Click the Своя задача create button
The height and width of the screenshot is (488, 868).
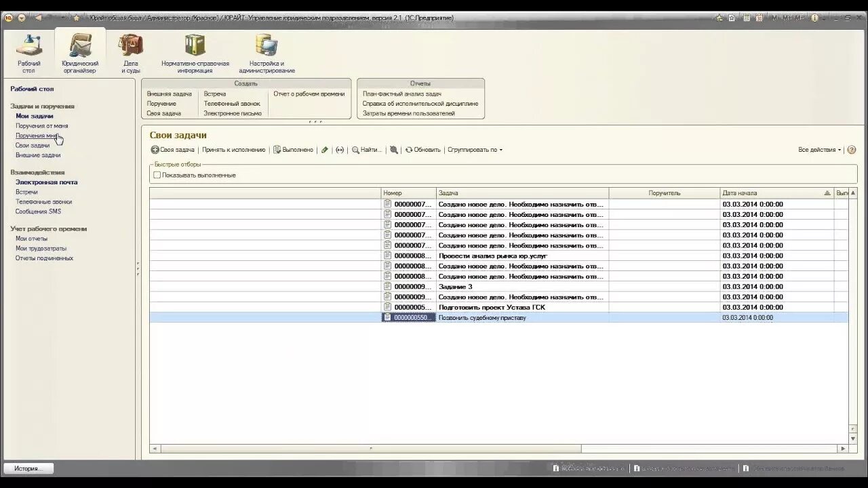point(173,150)
